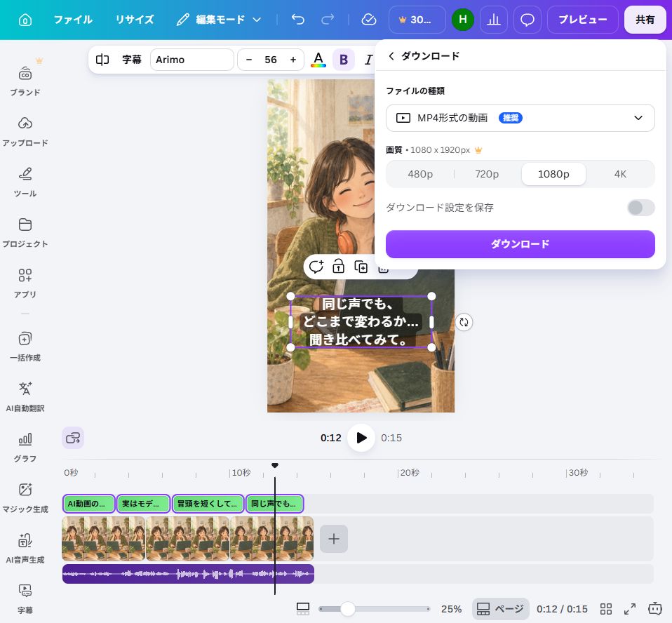Go to the Canva home icon
The image size is (672, 623).
(x=25, y=20)
